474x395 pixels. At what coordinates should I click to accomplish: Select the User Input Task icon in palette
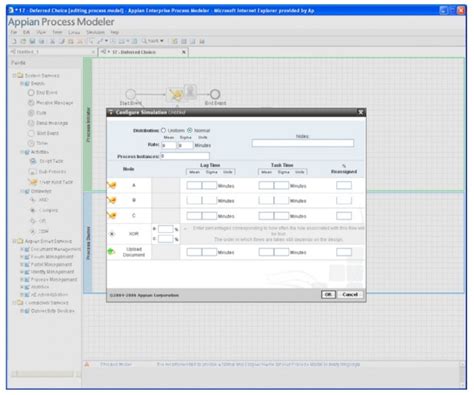[x=32, y=182]
